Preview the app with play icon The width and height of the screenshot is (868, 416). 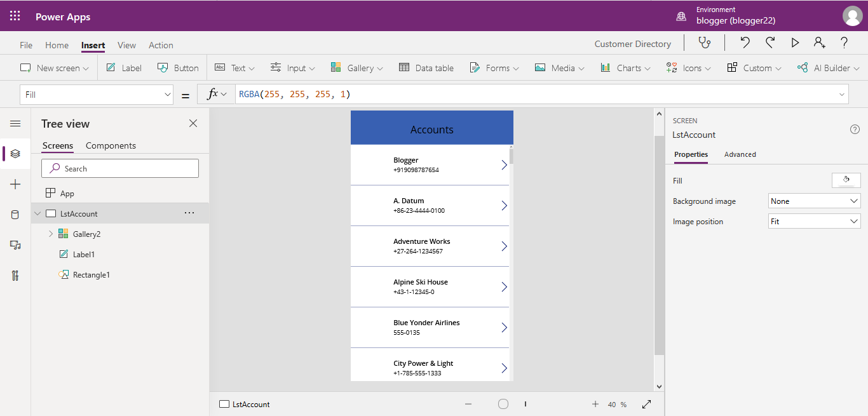click(795, 43)
